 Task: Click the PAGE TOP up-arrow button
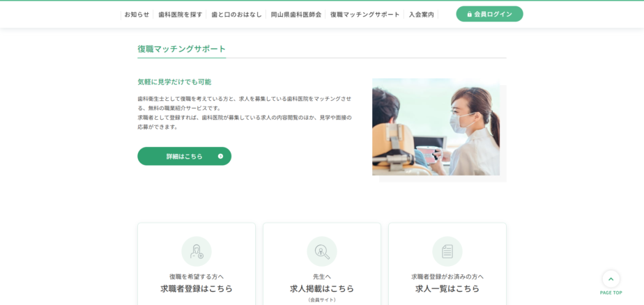point(611,279)
